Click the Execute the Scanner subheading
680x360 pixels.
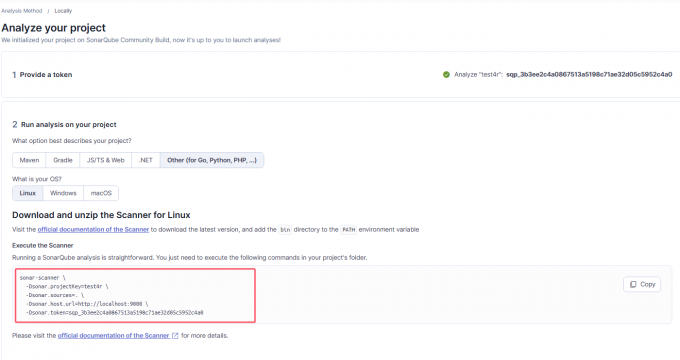click(42, 245)
